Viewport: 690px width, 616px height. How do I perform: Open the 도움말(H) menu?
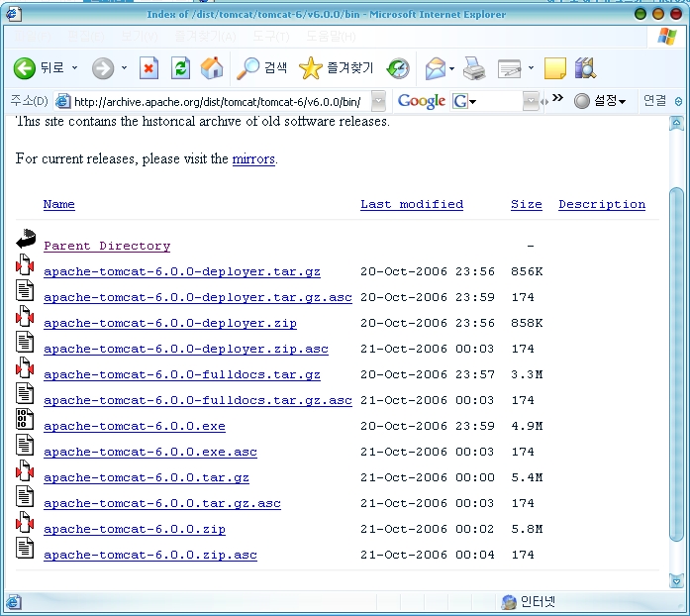(x=331, y=36)
